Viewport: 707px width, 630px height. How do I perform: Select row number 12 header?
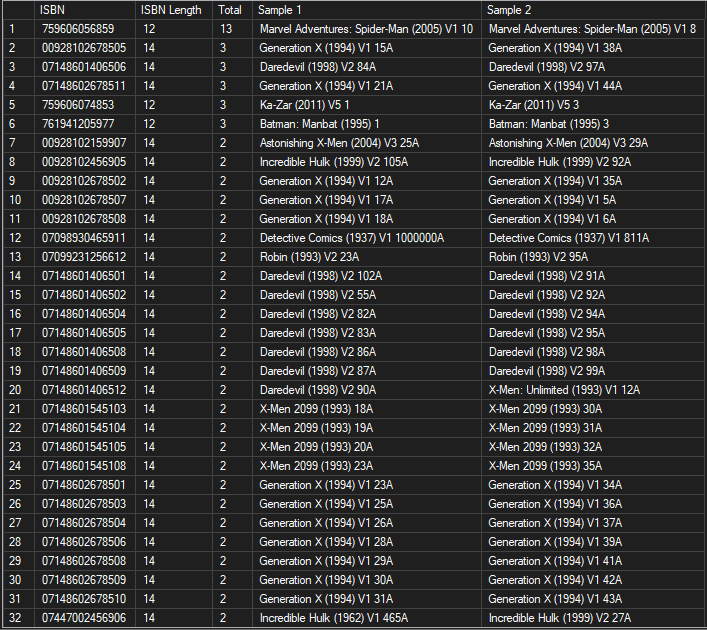(x=17, y=238)
